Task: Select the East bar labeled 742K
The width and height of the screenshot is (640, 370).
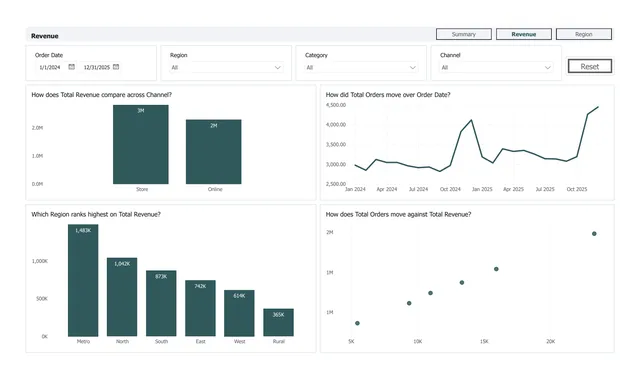Action: [200, 308]
